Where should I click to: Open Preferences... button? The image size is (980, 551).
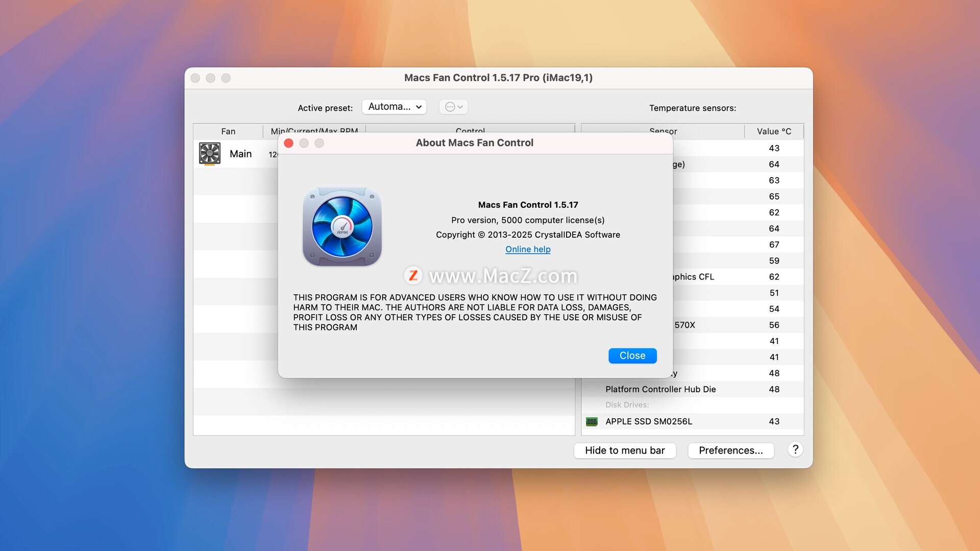coord(731,450)
